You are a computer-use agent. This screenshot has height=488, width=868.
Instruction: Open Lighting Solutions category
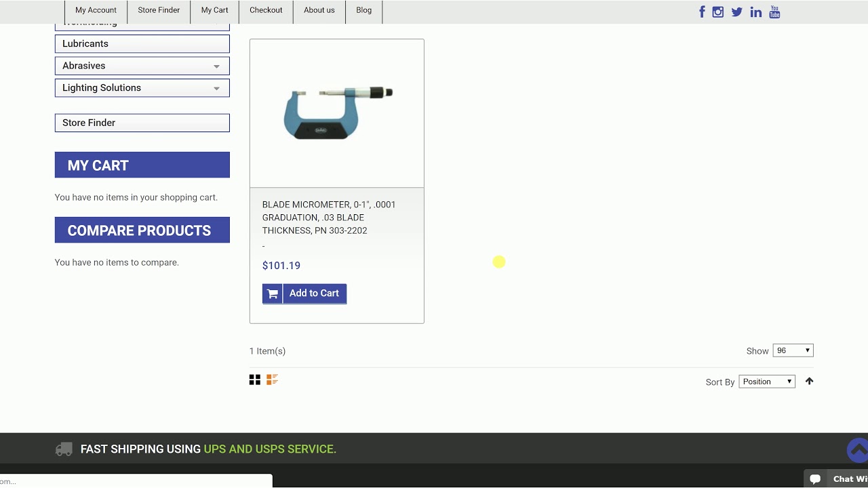pos(142,88)
